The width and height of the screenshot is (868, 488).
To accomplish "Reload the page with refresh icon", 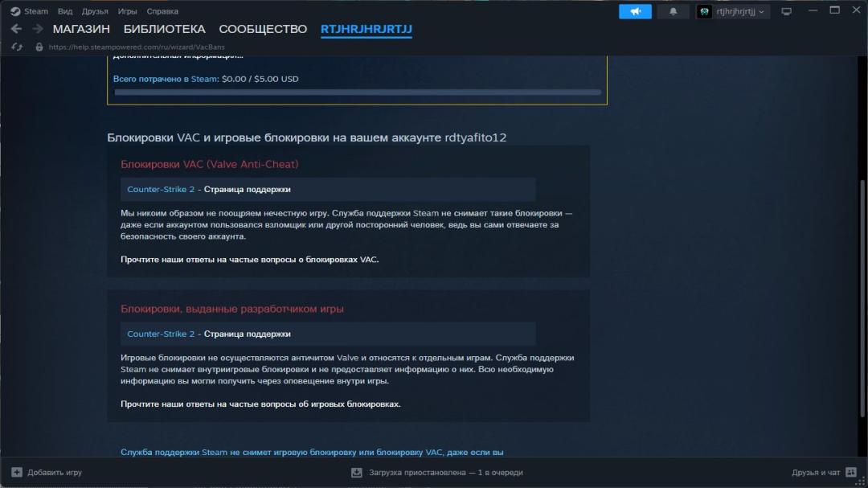I will click(x=17, y=47).
